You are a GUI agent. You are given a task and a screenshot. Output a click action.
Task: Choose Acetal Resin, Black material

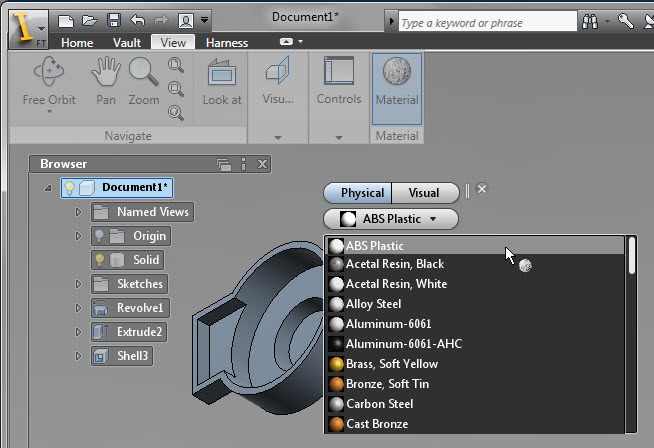[475, 264]
